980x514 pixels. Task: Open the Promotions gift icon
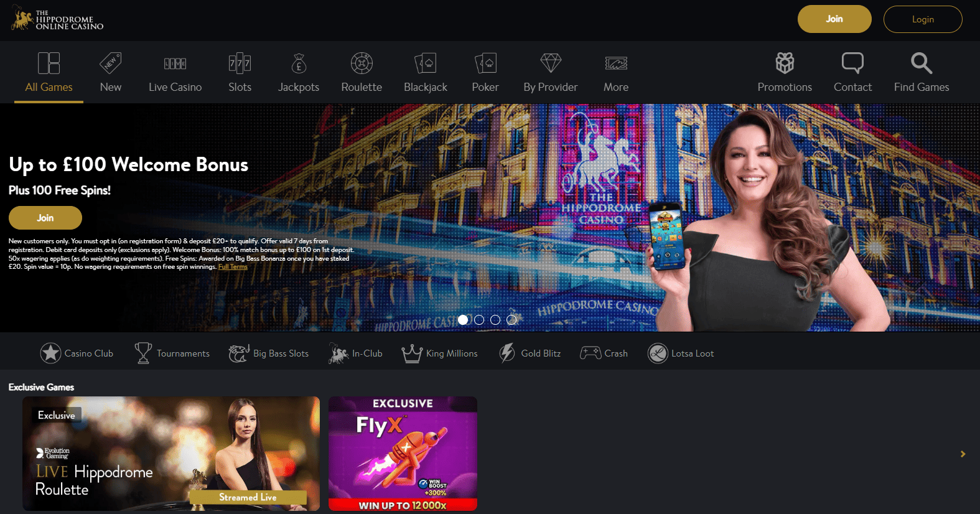(x=785, y=63)
